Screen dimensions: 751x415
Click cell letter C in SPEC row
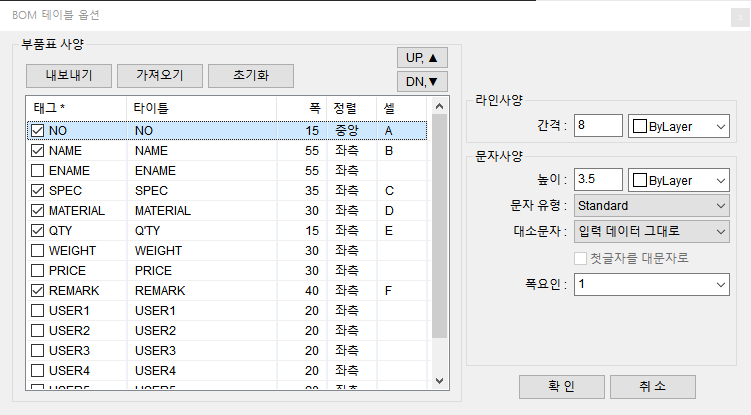pyautogui.click(x=389, y=191)
